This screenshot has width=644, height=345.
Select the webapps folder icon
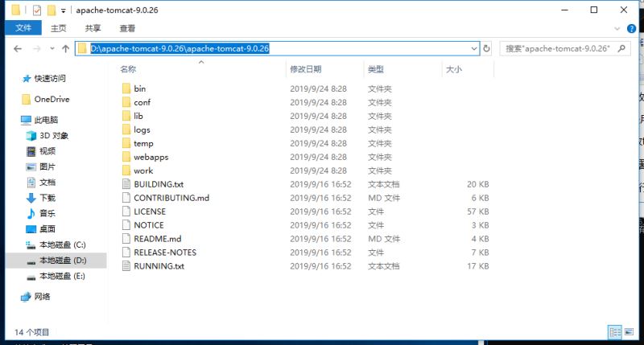[x=126, y=157]
